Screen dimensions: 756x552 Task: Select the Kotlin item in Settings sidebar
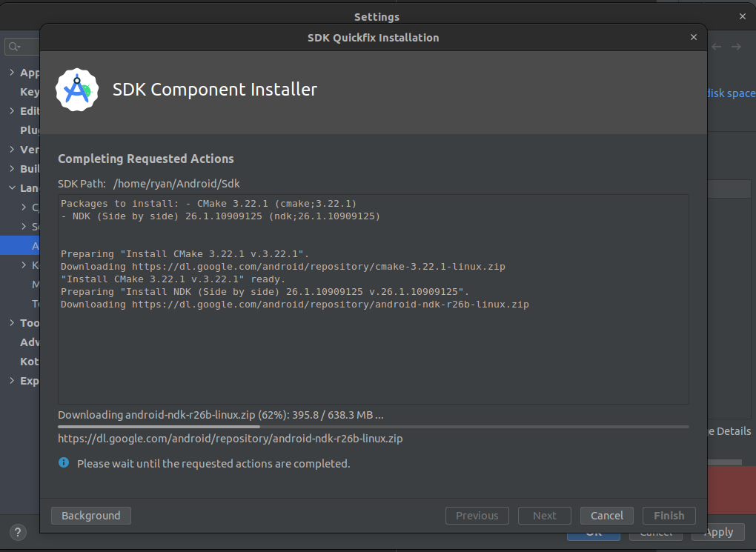30,362
